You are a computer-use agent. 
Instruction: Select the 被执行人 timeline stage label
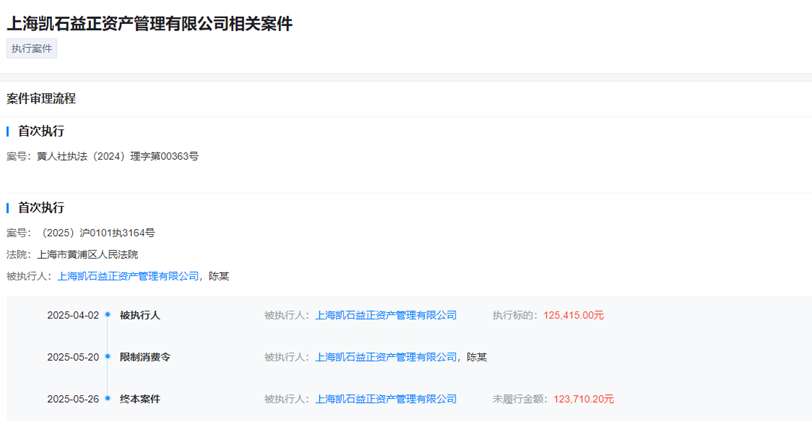coord(140,315)
